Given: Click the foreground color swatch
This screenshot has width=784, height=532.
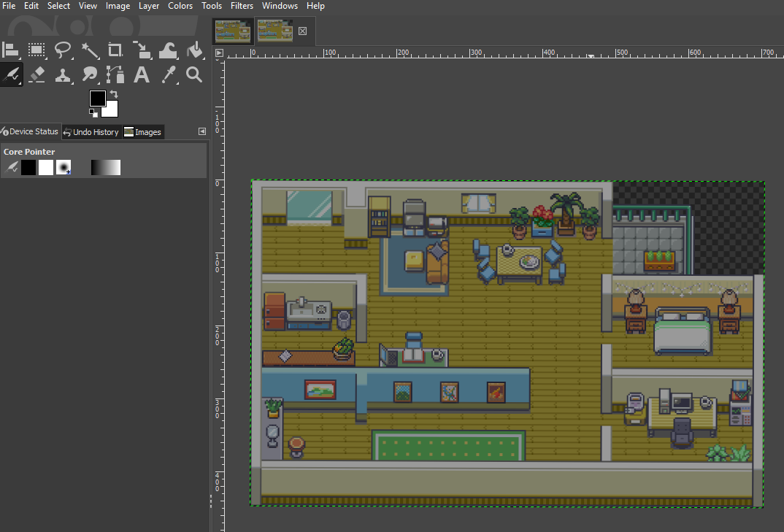Looking at the screenshot, I should [97, 98].
